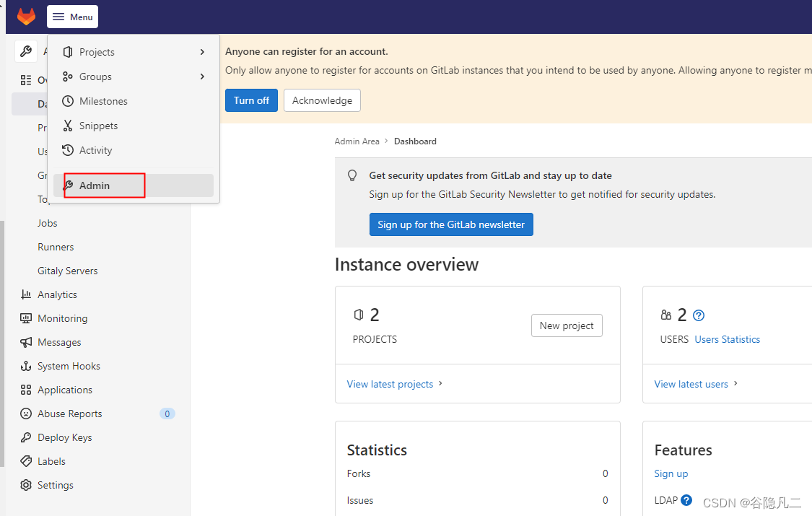Image resolution: width=812 pixels, height=516 pixels.
Task: Toggle the Menu hamburger dropdown
Action: point(72,17)
